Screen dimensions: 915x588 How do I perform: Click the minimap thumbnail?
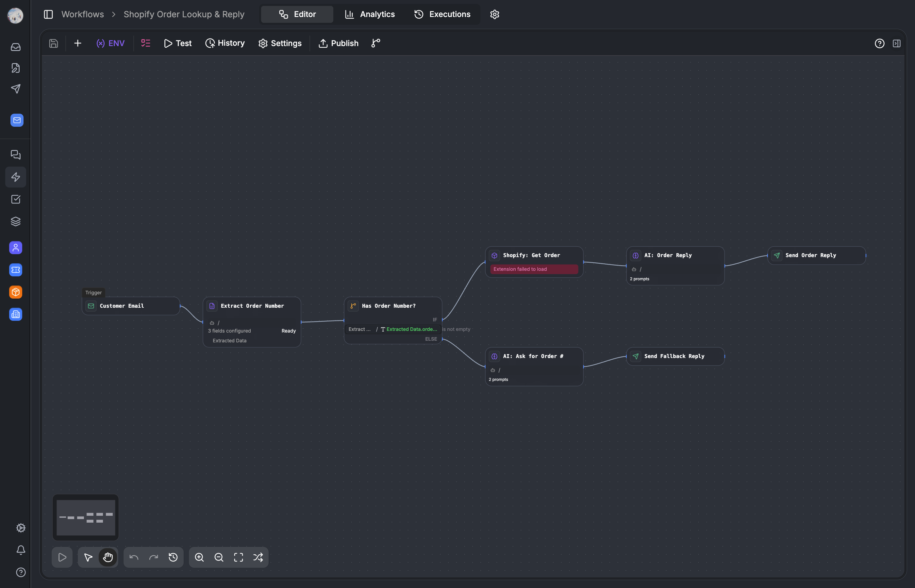86,517
